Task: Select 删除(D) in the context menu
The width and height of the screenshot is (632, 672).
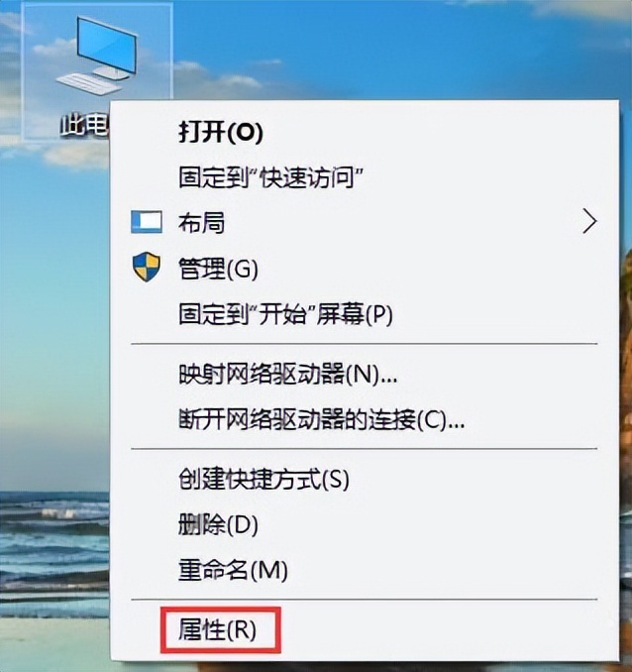Action: pyautogui.click(x=218, y=524)
